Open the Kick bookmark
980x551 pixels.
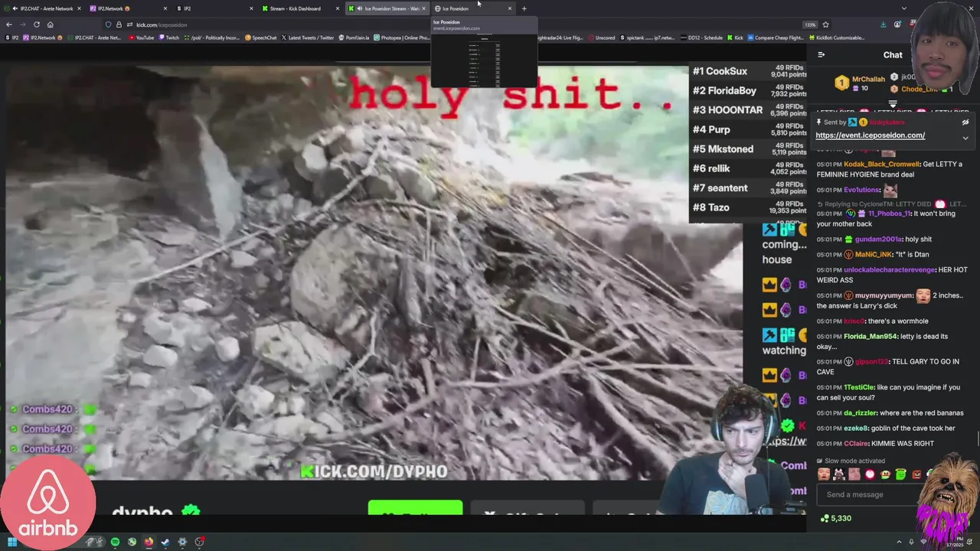tap(735, 37)
